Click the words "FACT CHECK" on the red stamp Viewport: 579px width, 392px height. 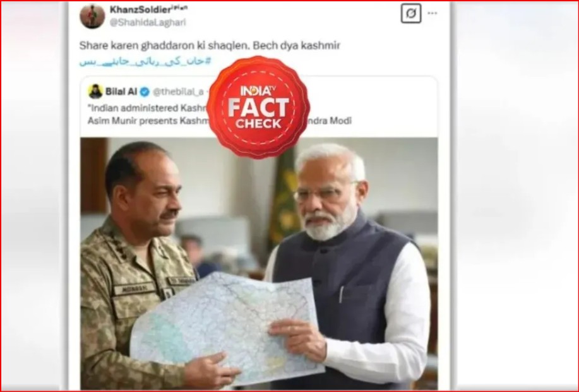[x=258, y=113]
